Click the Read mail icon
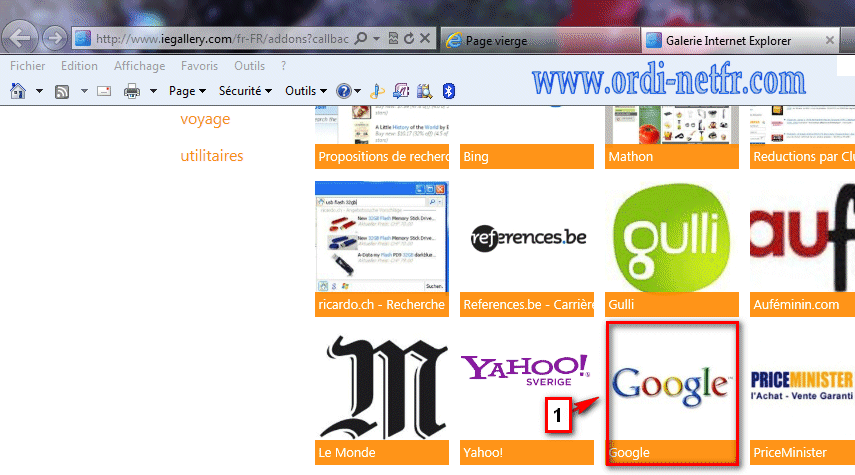 pyautogui.click(x=104, y=91)
